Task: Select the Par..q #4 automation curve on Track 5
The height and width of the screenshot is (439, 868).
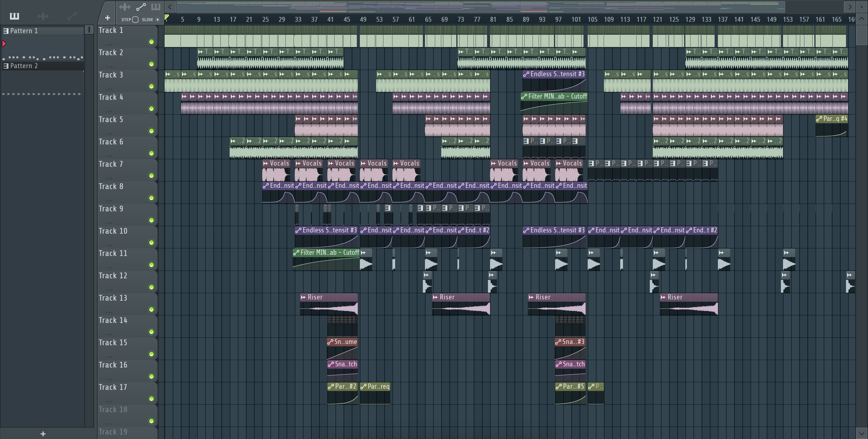Action: click(832, 130)
